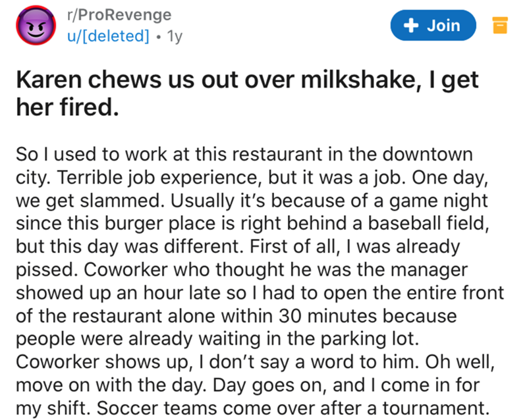Click the post's opening sentence about downtown restaurant

click(x=244, y=157)
